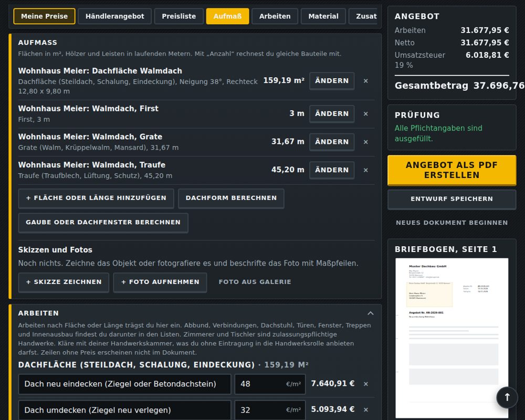Switch to the Material tab

pyautogui.click(x=323, y=16)
